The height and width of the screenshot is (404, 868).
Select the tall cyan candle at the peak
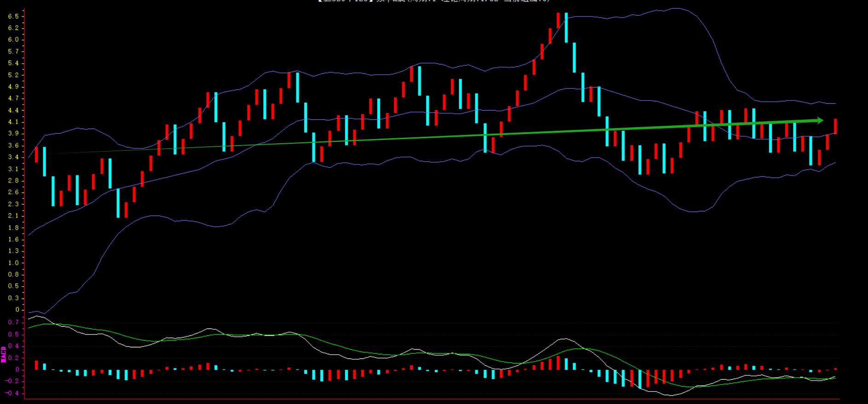coord(566,28)
